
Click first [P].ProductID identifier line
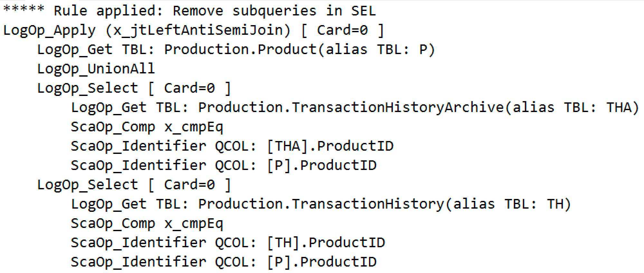[x=224, y=165]
